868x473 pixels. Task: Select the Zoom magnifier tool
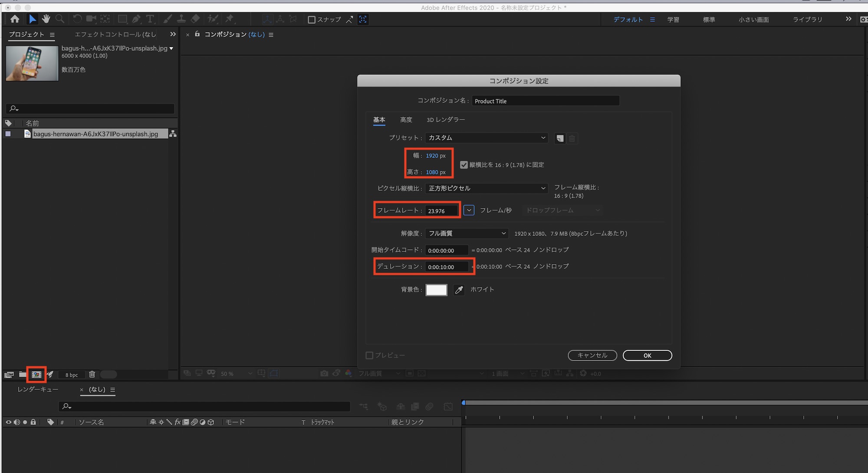(60, 19)
